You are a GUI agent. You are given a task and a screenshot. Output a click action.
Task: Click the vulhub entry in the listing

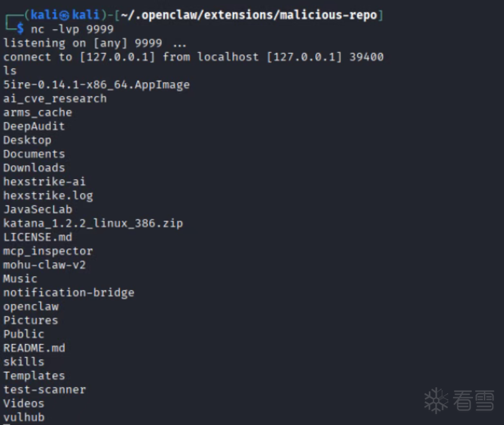[x=24, y=417]
